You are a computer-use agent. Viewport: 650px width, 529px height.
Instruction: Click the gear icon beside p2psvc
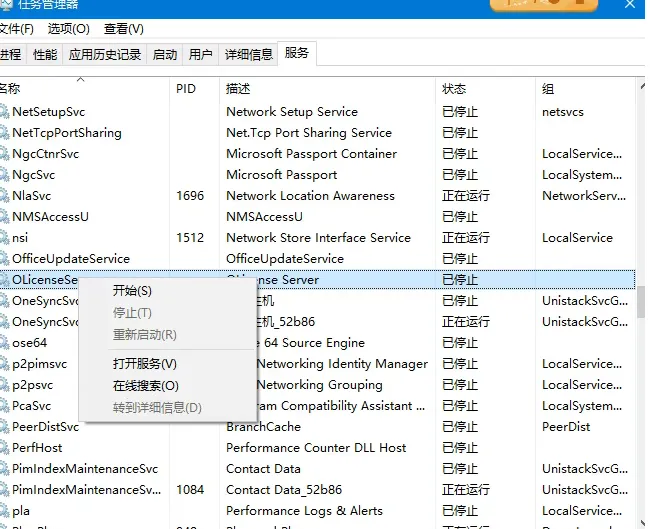pyautogui.click(x=4, y=385)
